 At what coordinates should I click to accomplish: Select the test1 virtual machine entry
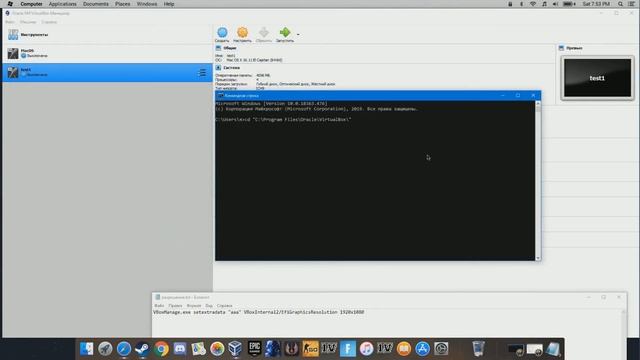tap(107, 72)
